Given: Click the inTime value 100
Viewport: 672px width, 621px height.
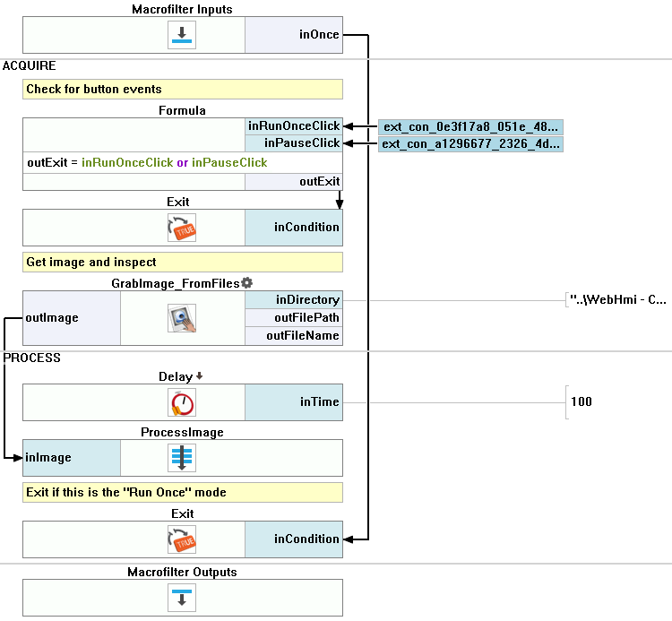Looking at the screenshot, I should pos(582,401).
